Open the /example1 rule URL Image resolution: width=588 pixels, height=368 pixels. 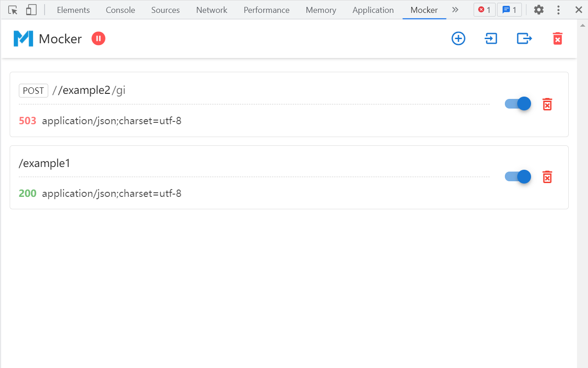[x=45, y=163]
